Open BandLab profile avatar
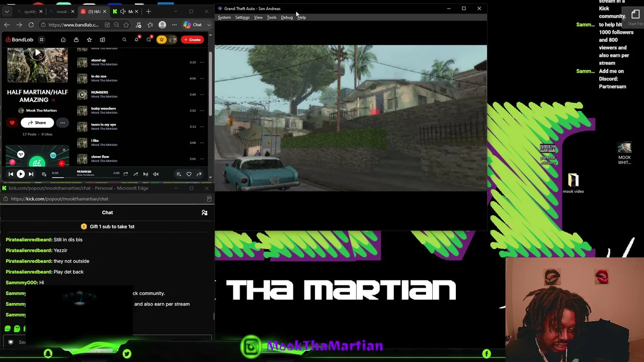The width and height of the screenshot is (644, 362). tap(173, 40)
